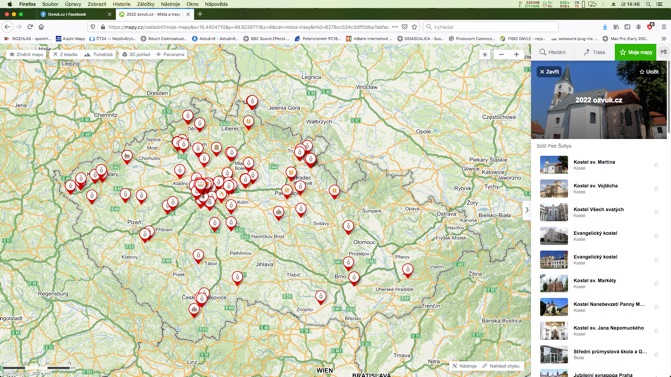Close the 2022 ozvuk.cz tab
Screen dimensions: 671x377
click(188, 14)
